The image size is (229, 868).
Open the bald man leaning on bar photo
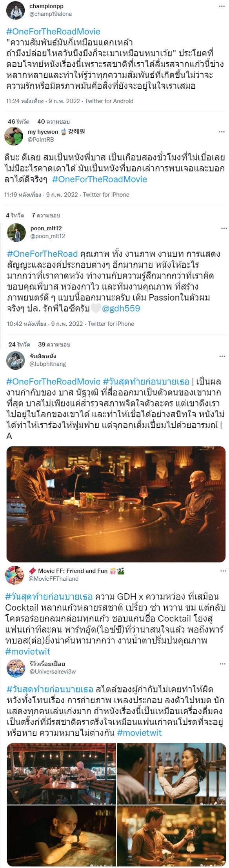point(62,836)
